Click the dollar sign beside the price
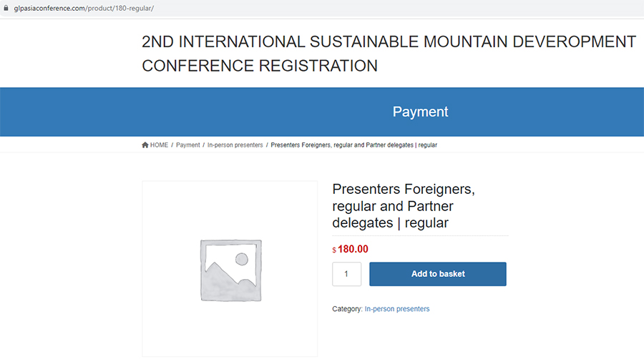 click(334, 250)
